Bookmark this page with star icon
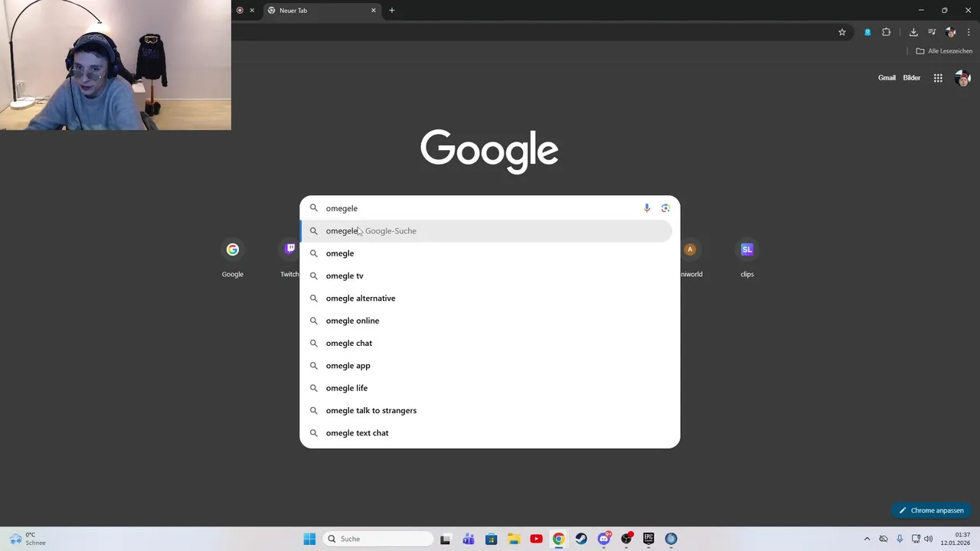The height and width of the screenshot is (551, 980). point(842,32)
